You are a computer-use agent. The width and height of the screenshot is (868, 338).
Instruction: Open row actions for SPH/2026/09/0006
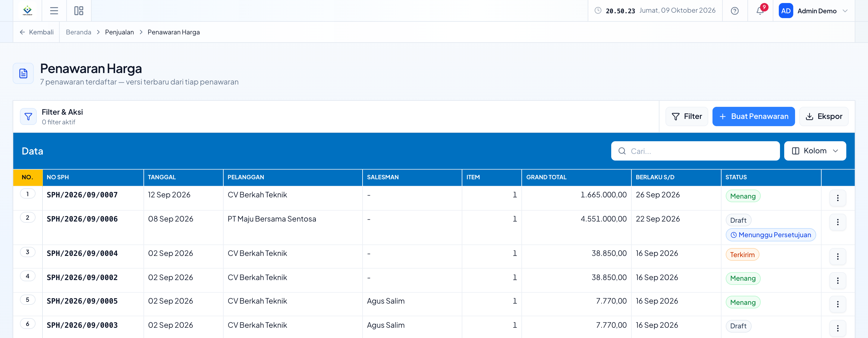coord(837,222)
